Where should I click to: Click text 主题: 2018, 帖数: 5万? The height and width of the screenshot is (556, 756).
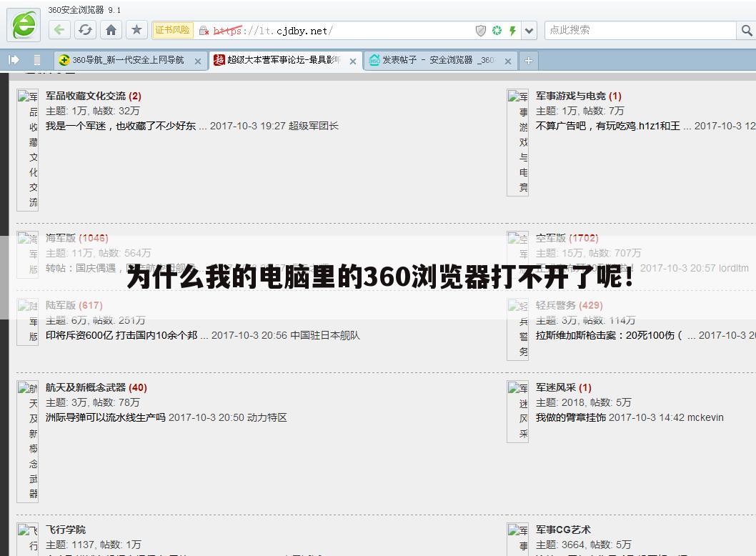(x=583, y=402)
